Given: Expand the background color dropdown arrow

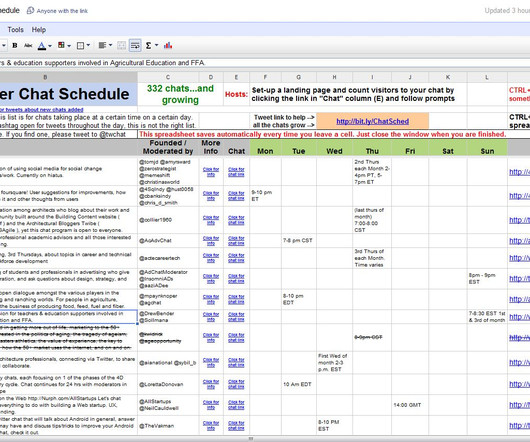Looking at the screenshot, I should [69, 45].
